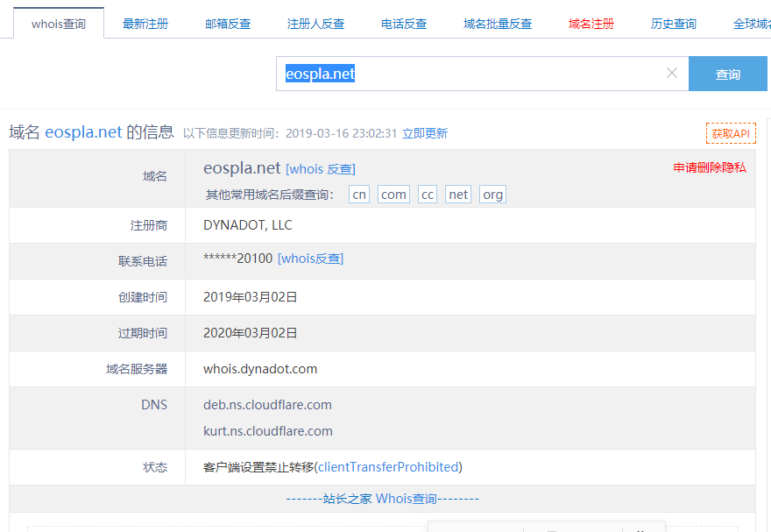Go to 注册人反查 tab
Screen dimensions: 771x532
coord(315,24)
